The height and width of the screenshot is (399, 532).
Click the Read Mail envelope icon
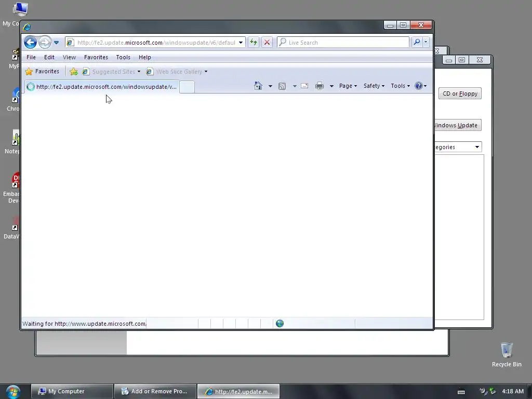(x=304, y=86)
